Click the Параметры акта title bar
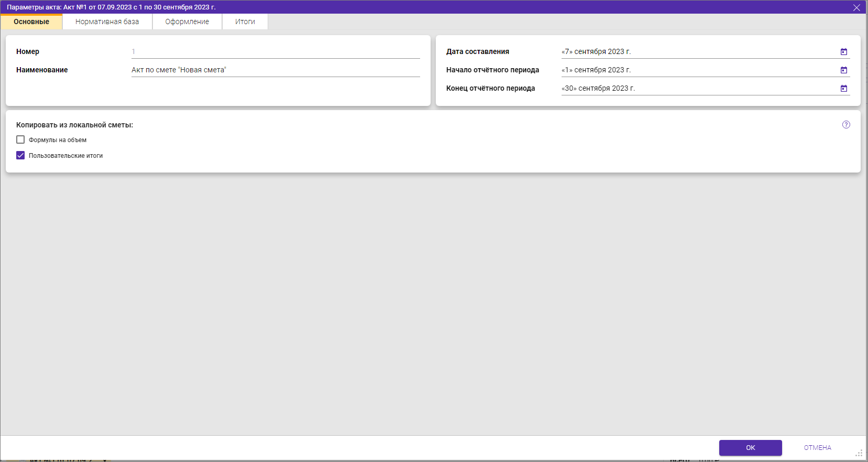The width and height of the screenshot is (868, 462). tap(419, 7)
